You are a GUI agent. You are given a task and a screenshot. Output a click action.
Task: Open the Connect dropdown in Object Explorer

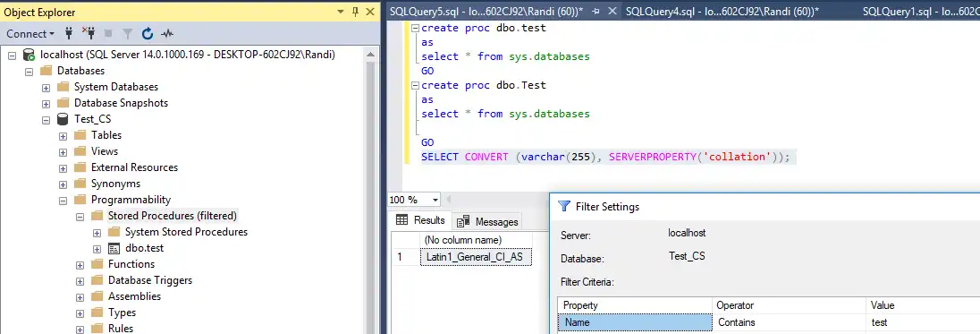tap(30, 34)
